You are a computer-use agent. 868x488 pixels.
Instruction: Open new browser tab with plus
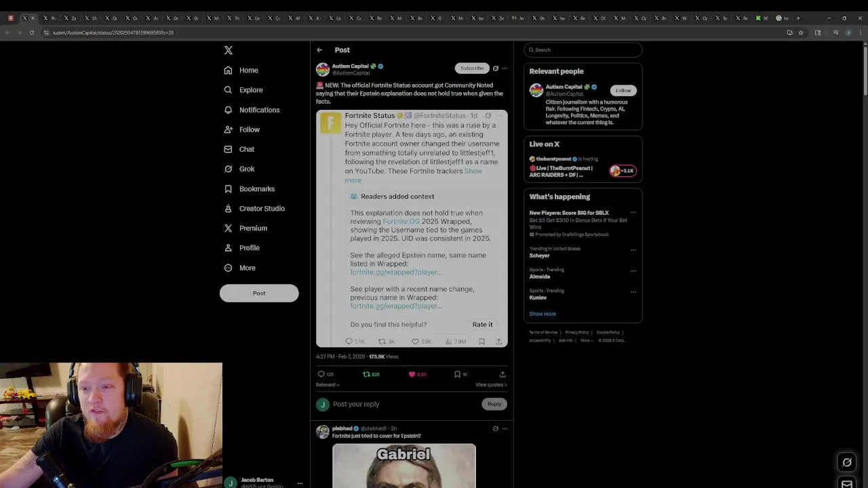tap(798, 18)
